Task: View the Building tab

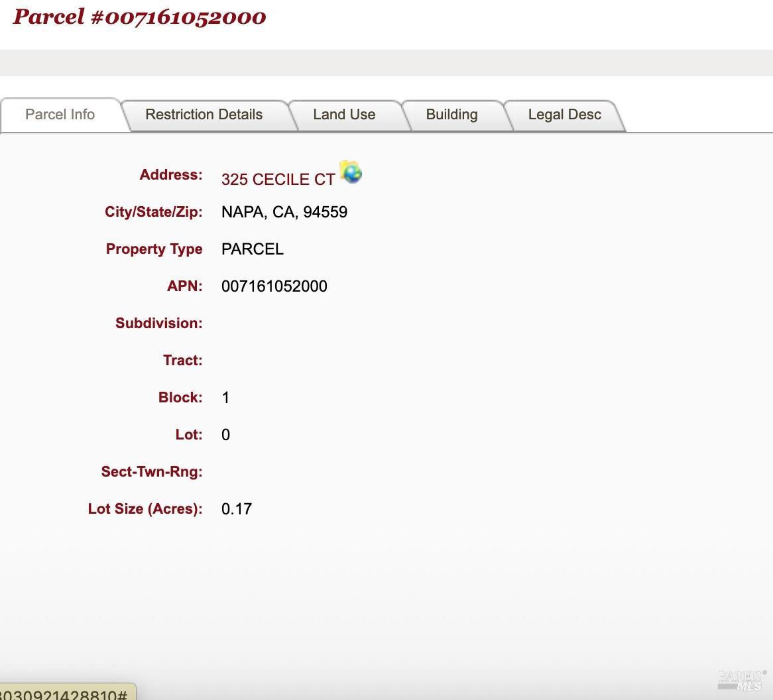Action: point(451,115)
